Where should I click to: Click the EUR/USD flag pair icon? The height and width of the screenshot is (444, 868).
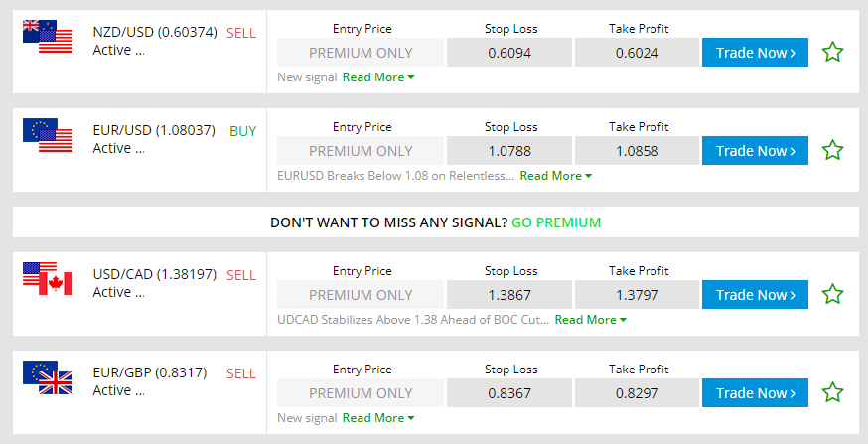[x=48, y=136]
